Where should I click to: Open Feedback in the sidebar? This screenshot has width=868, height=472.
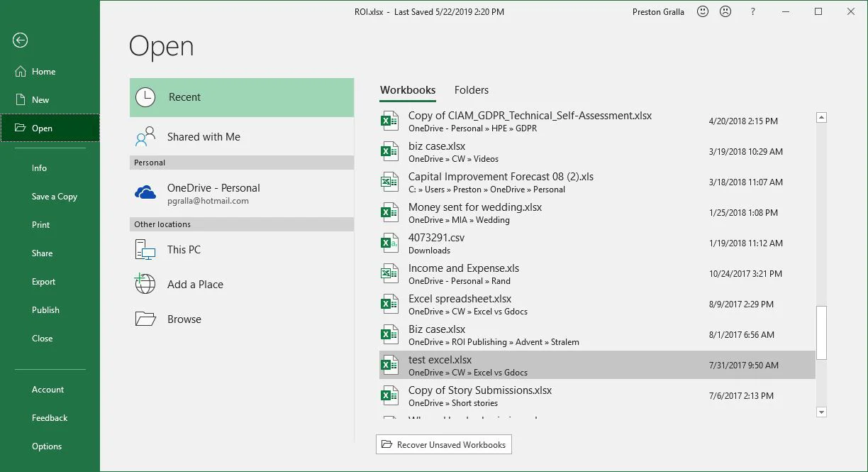point(50,418)
